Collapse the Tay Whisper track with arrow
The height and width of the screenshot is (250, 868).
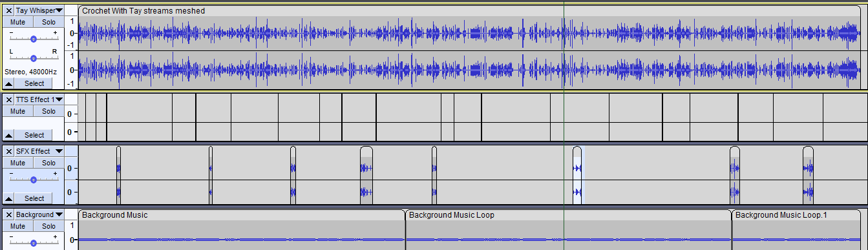[x=8, y=83]
